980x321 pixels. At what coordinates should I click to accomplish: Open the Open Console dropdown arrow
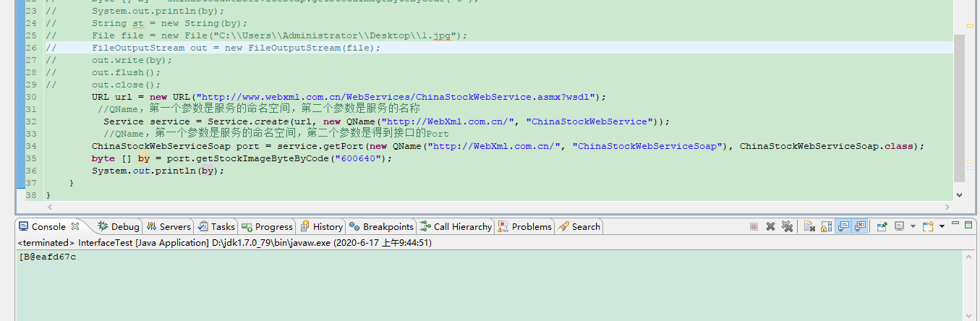[x=942, y=226]
